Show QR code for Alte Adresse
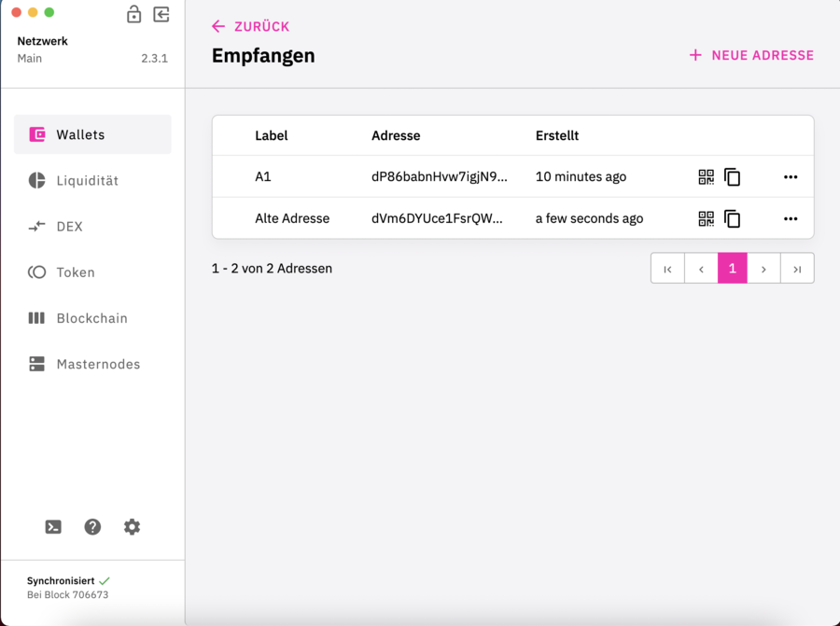This screenshot has height=626, width=840. pyautogui.click(x=706, y=219)
